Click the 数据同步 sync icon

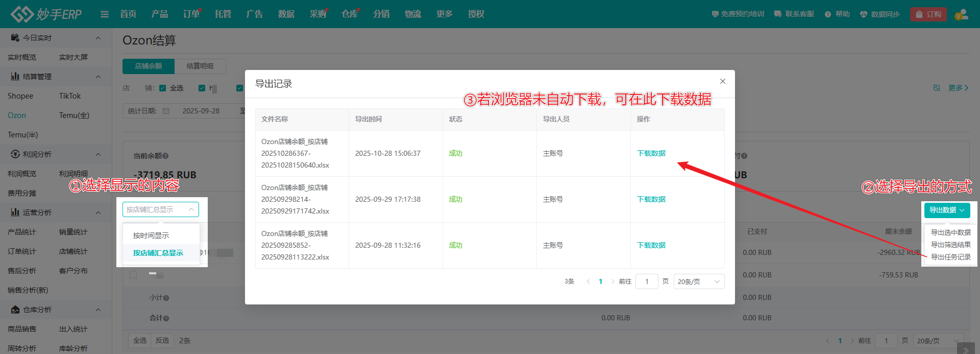point(863,14)
